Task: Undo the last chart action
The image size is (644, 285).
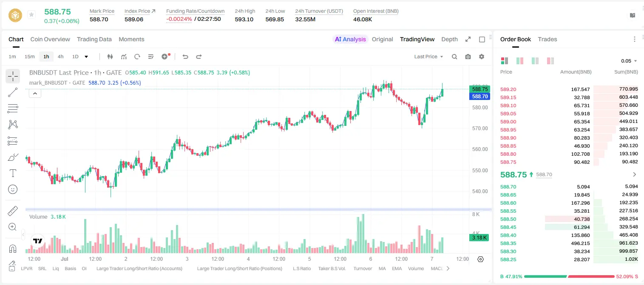Action: click(x=185, y=57)
